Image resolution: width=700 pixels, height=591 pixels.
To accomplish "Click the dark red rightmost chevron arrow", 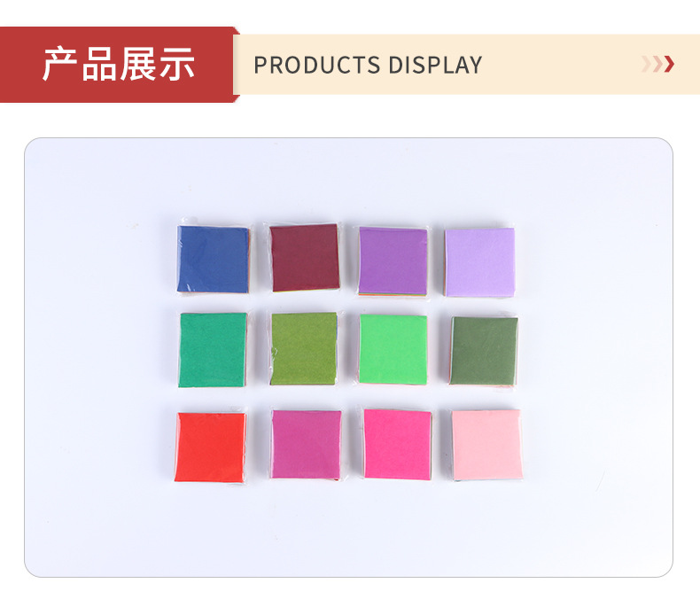I will coord(669,65).
